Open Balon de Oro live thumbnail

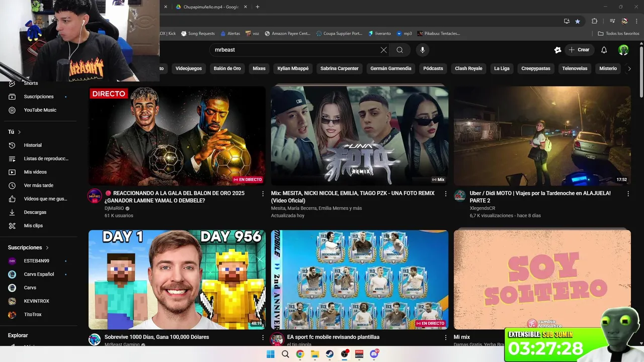(x=177, y=136)
